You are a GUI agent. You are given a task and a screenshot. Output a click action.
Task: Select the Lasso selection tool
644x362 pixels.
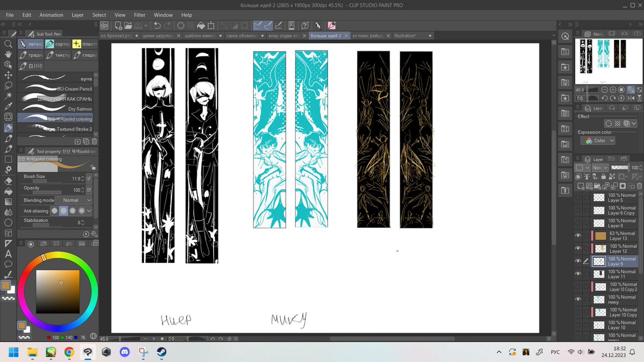pyautogui.click(x=8, y=86)
